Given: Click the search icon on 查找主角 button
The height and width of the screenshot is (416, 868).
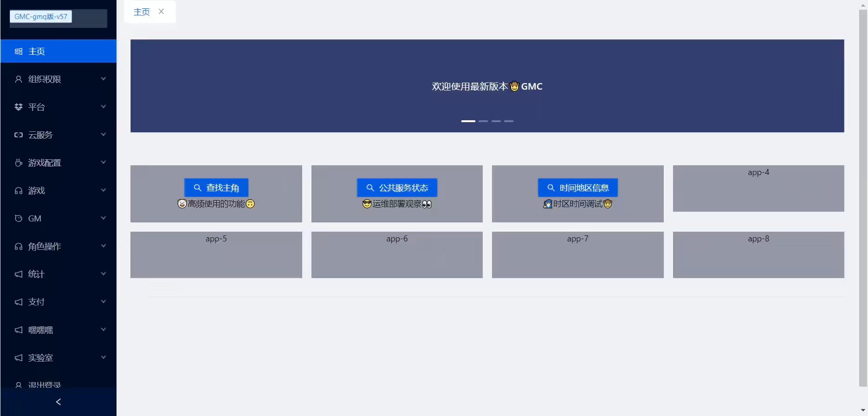Looking at the screenshot, I should [x=197, y=188].
